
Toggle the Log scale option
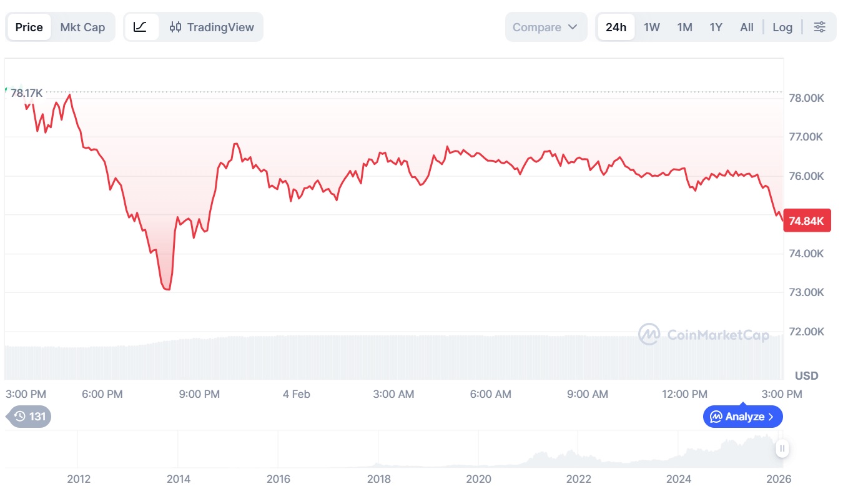[782, 27]
